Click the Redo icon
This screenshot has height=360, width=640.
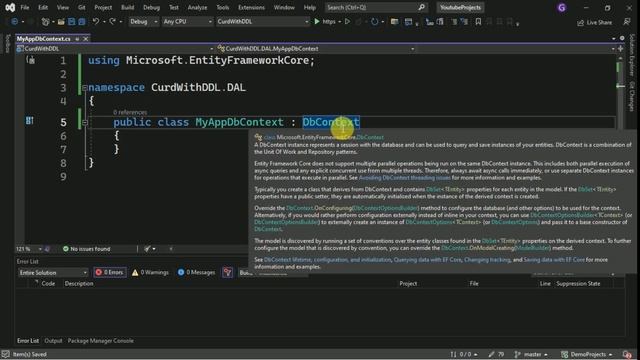(112, 22)
